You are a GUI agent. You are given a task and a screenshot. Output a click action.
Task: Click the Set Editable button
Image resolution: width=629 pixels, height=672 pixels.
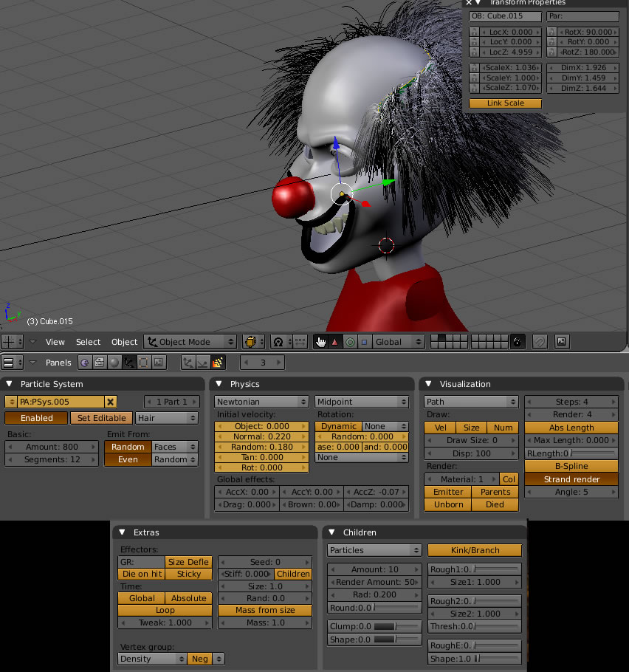pos(102,418)
